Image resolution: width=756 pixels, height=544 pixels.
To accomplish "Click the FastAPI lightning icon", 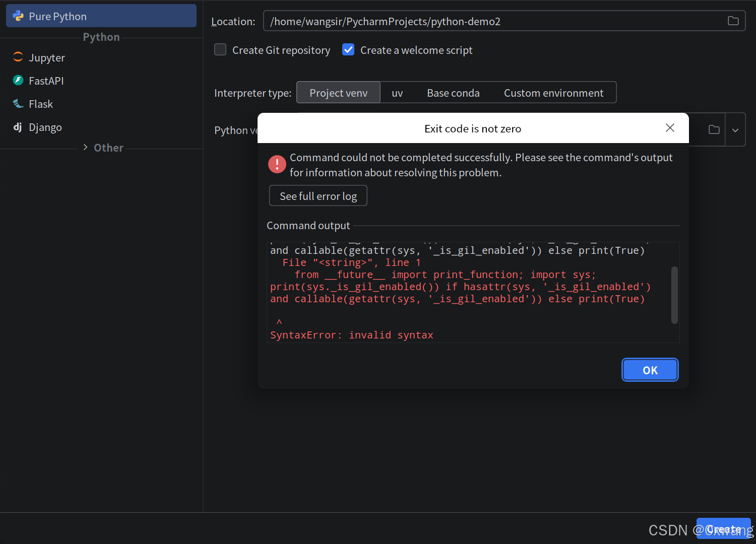I will click(18, 80).
